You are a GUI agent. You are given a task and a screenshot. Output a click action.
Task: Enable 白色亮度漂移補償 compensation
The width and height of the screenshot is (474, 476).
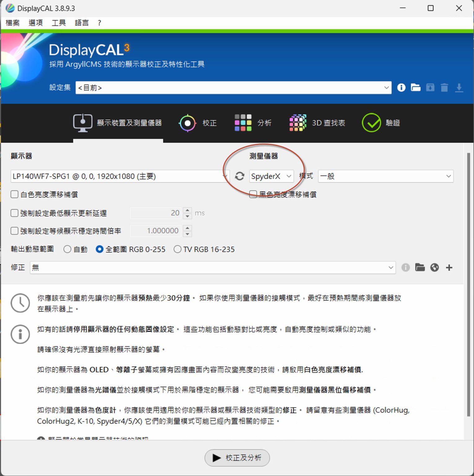click(x=14, y=194)
